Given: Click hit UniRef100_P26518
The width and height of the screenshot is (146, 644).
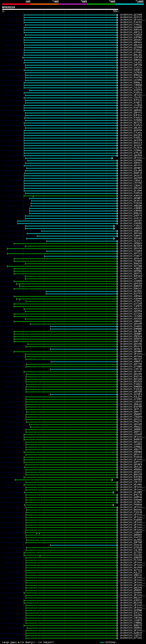Looking at the screenshot, I should pos(131,35).
